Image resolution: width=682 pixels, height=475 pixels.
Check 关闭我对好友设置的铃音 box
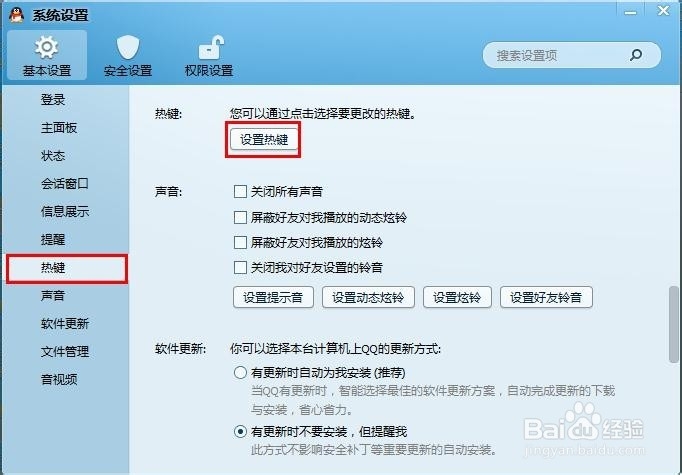coord(240,267)
